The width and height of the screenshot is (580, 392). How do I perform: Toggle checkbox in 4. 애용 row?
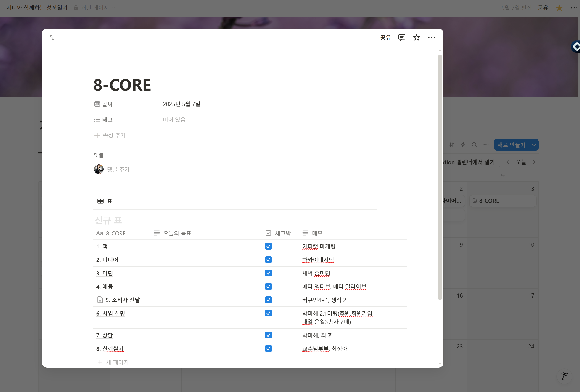point(268,287)
